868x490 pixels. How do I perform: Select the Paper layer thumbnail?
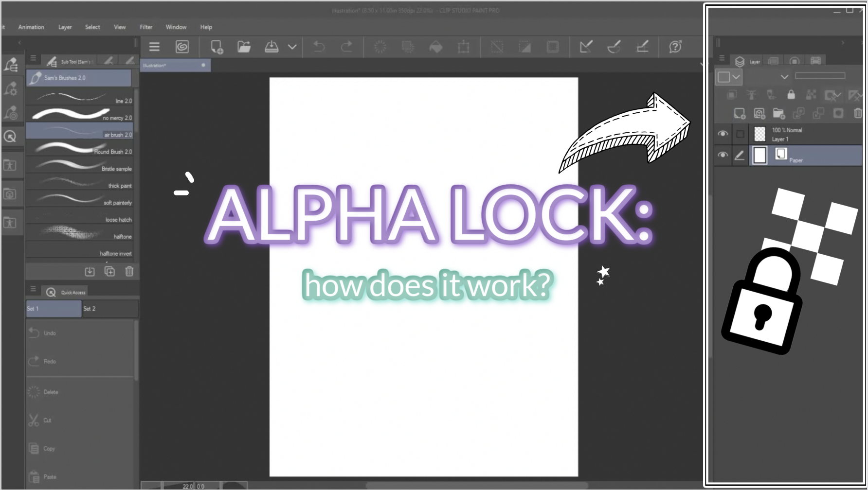coord(759,155)
